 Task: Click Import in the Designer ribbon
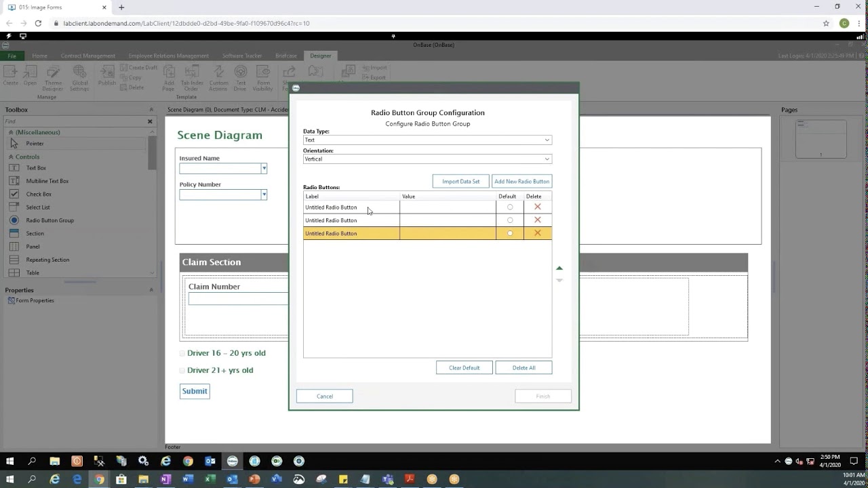tap(374, 68)
